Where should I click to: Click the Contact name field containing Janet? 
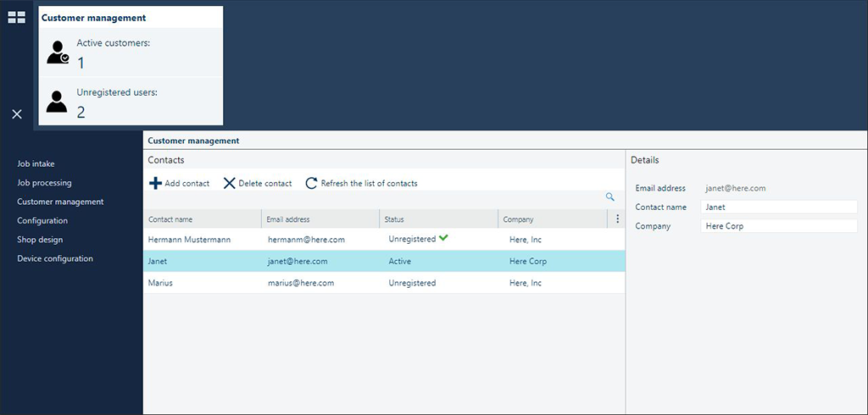(x=779, y=207)
